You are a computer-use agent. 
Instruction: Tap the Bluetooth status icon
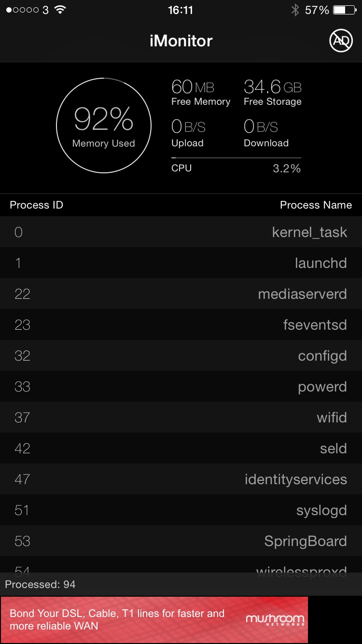(x=295, y=10)
